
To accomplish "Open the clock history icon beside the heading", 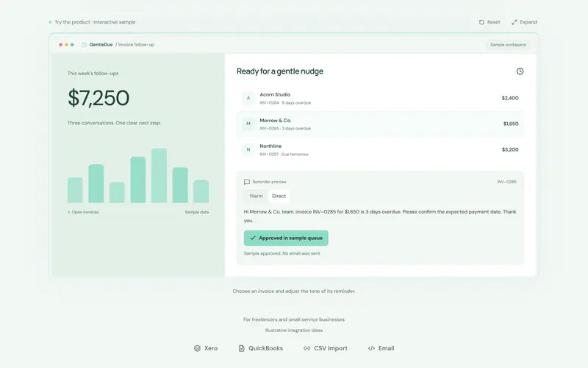I will 520,71.
